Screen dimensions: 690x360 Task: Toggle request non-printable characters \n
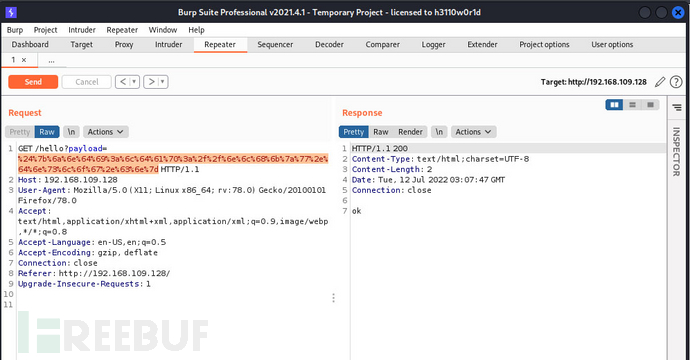71,132
